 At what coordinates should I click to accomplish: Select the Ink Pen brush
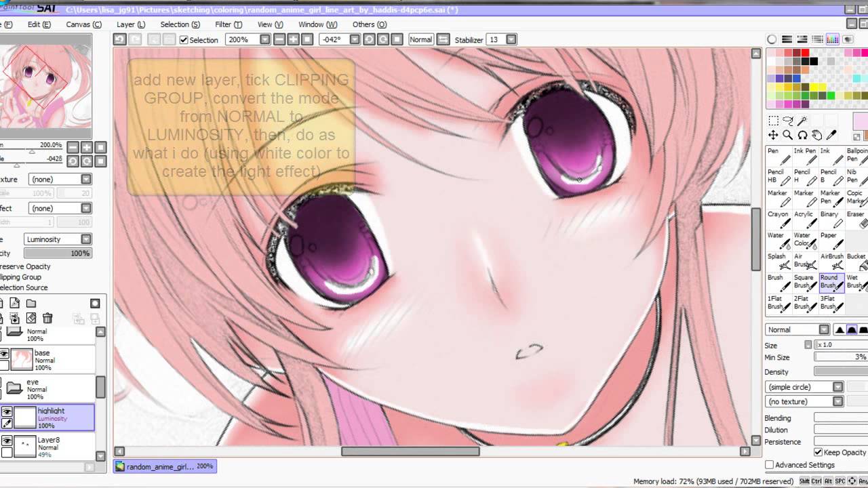click(x=804, y=155)
